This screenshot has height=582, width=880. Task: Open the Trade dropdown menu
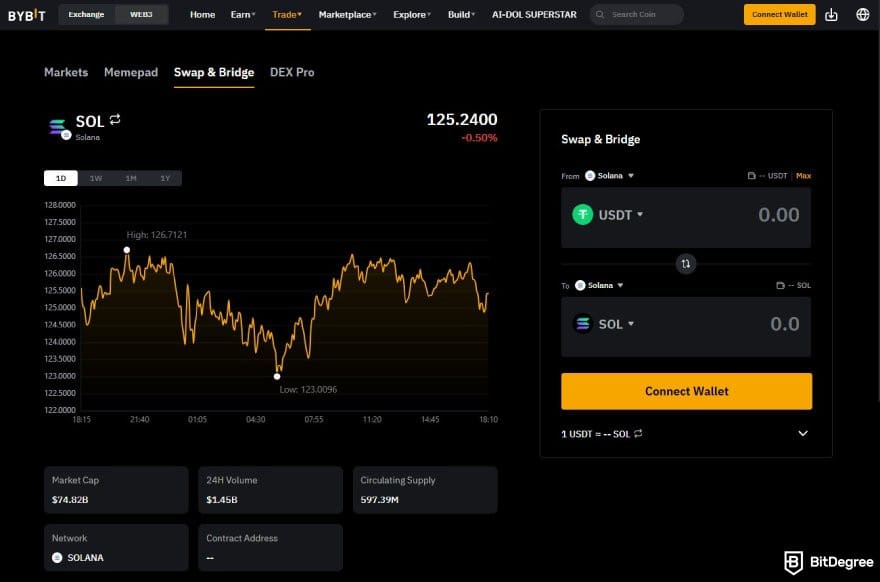coord(287,15)
